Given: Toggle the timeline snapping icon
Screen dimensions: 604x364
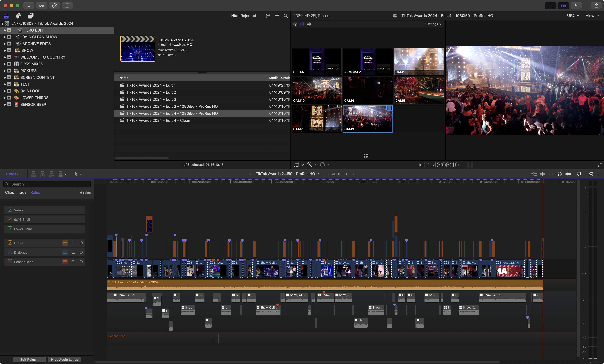Looking at the screenshot, I should (568, 174).
